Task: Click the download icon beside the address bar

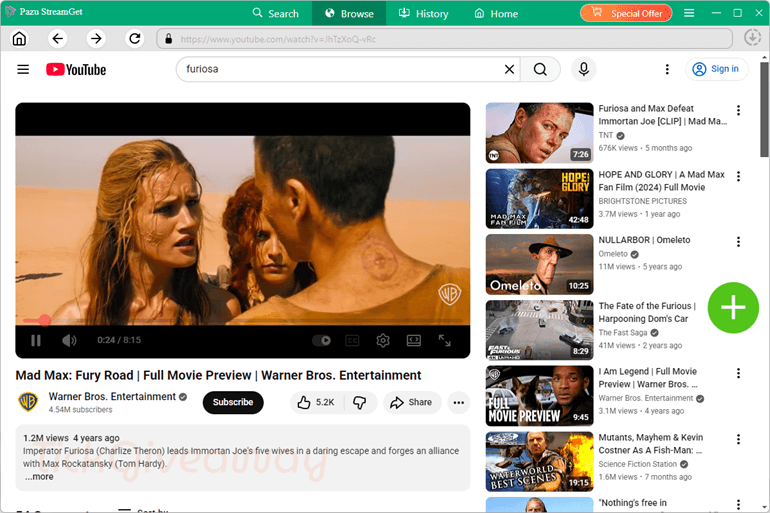Action: coord(752,38)
